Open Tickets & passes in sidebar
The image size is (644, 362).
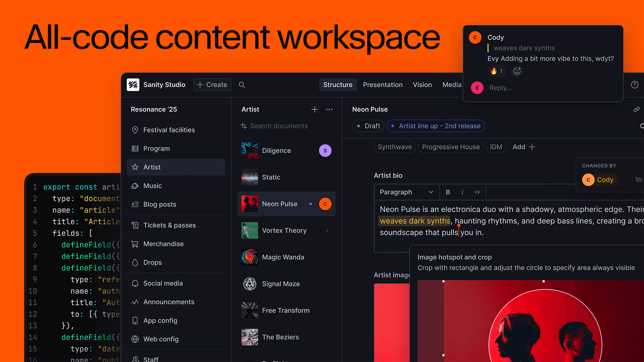click(x=169, y=225)
